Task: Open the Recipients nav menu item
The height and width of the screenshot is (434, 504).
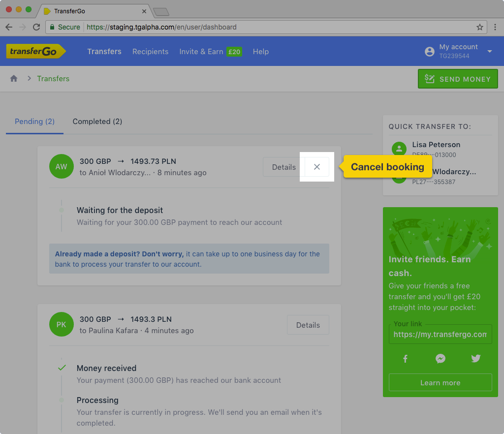Action: pos(151,51)
